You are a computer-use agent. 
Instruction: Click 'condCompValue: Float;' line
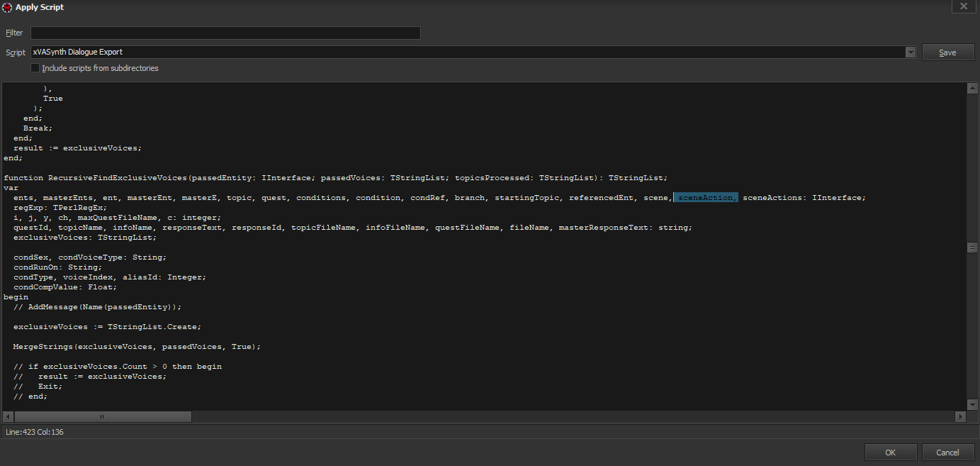point(65,287)
